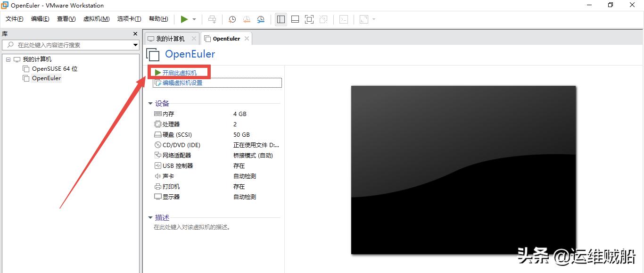Click the CPU icon beside 处理器
Viewport: 644px width, 273px height.
[158, 124]
